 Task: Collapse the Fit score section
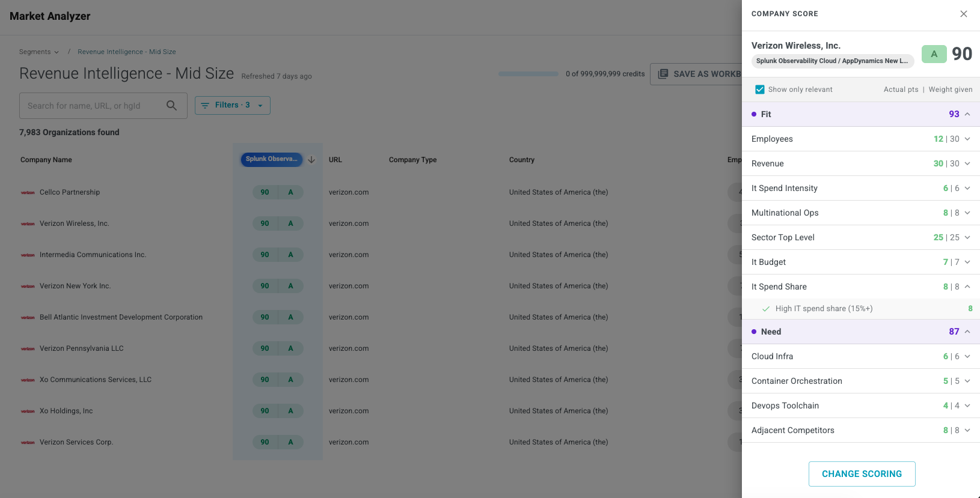click(x=967, y=114)
